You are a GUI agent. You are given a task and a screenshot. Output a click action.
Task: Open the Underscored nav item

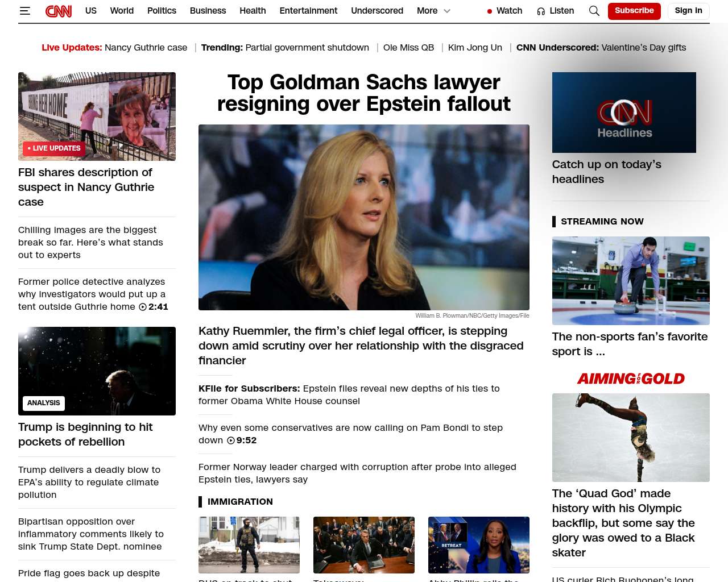click(377, 11)
